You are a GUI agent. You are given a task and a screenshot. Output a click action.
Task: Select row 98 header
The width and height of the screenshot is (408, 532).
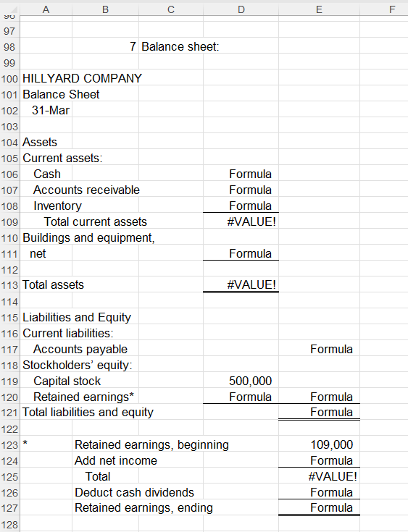9,47
